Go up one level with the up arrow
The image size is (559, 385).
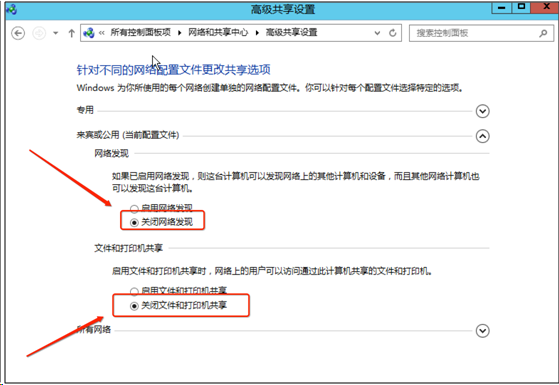(71, 33)
